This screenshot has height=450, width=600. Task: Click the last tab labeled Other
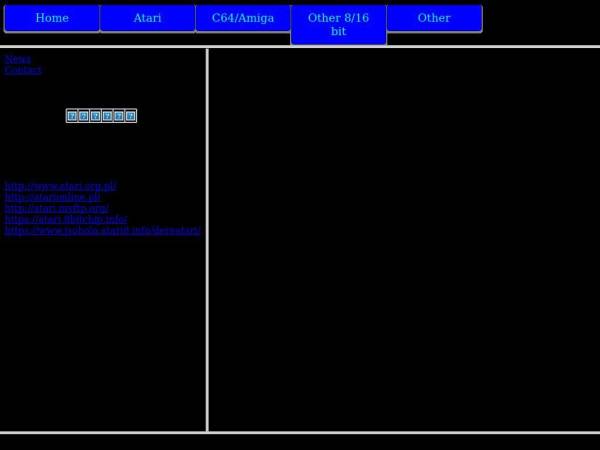[434, 18]
